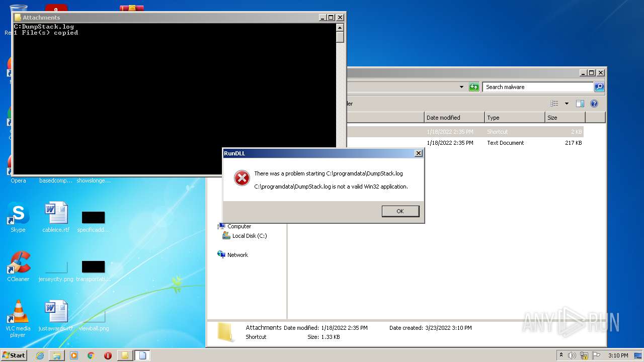644x362 pixels.
Task: Open Explorer help icon
Action: pyautogui.click(x=594, y=104)
